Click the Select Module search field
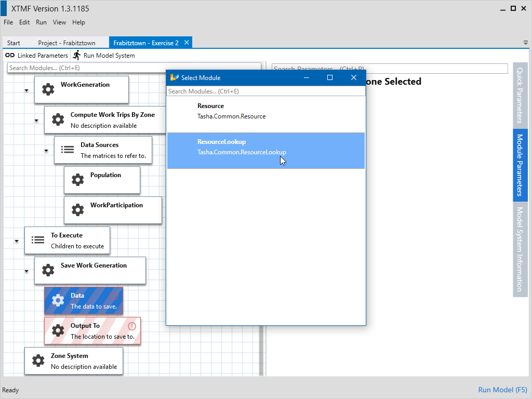 [265, 91]
